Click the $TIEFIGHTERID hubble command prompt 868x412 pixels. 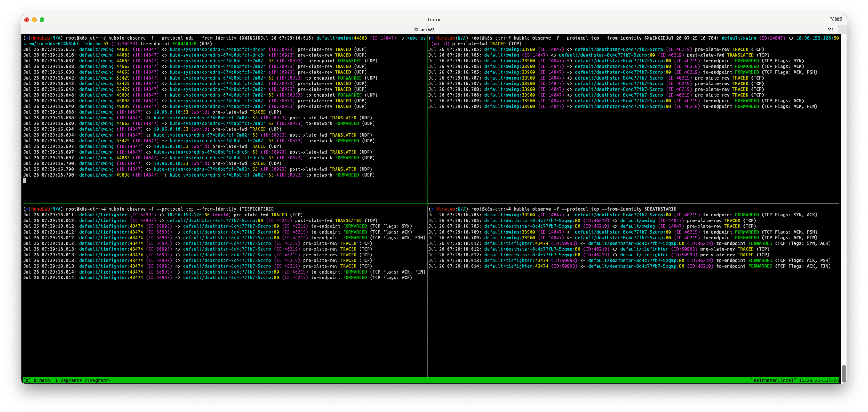pyautogui.click(x=149, y=209)
